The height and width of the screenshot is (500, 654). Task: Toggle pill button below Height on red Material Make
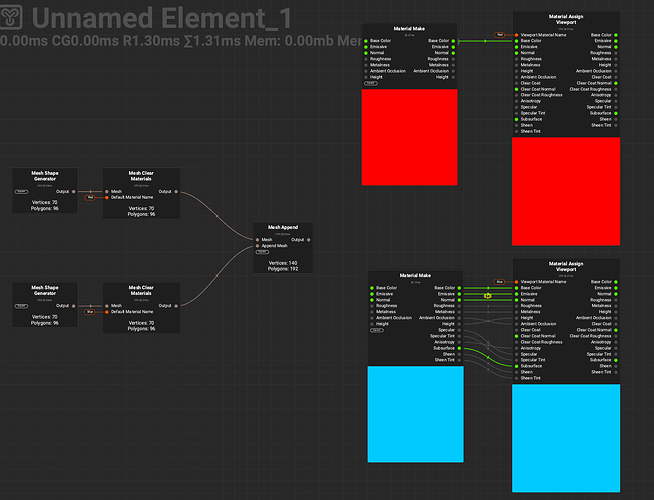[x=371, y=83]
